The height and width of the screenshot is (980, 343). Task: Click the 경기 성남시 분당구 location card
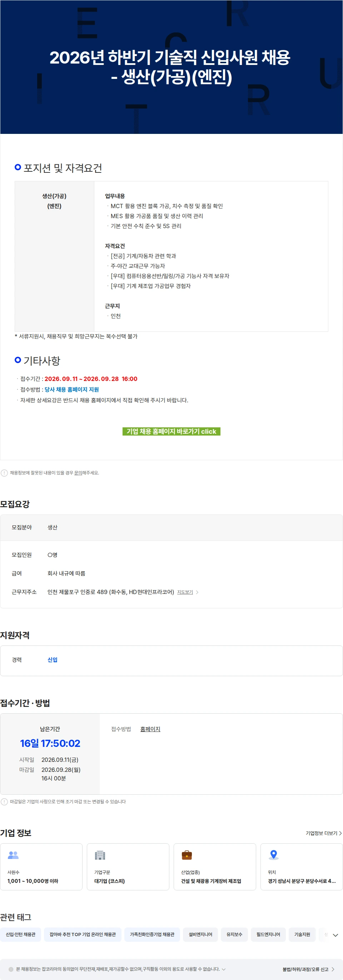click(x=302, y=866)
